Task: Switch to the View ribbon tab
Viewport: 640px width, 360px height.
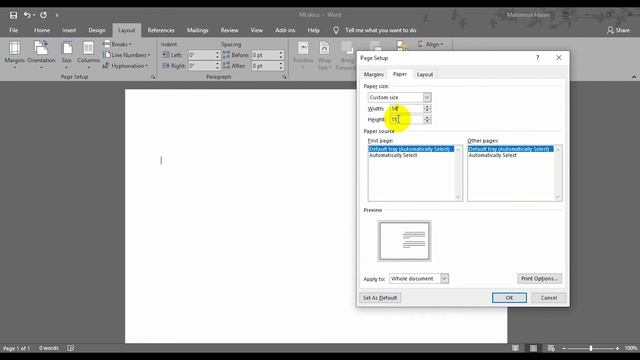Action: click(x=257, y=30)
